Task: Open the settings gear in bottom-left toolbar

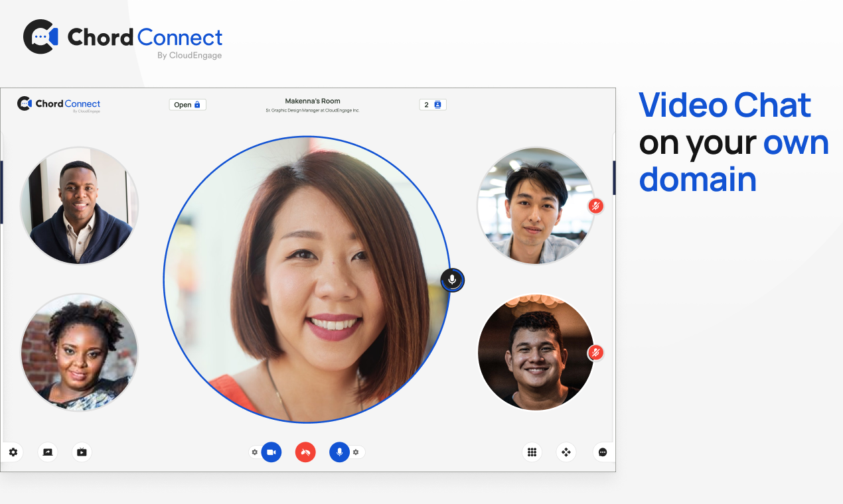Action: 13,452
